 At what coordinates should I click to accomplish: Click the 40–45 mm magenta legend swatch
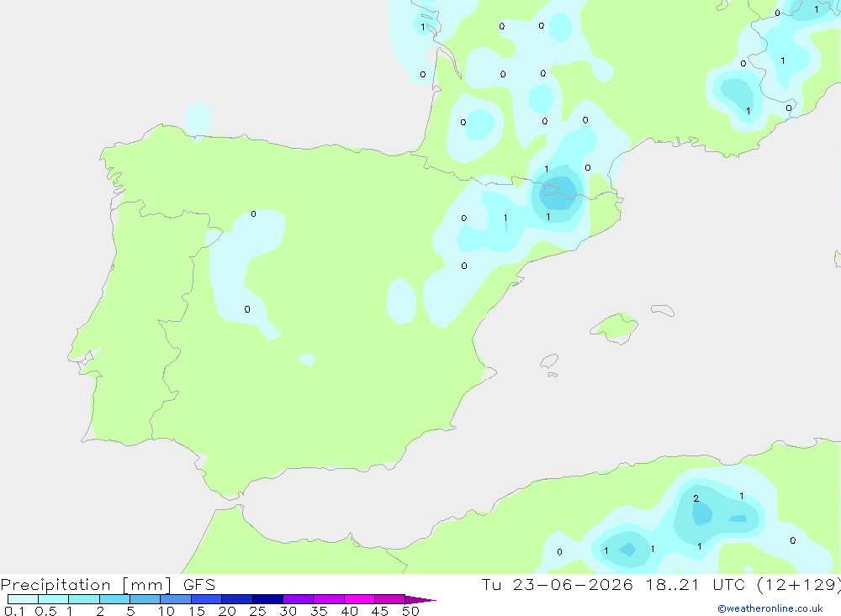(x=359, y=599)
